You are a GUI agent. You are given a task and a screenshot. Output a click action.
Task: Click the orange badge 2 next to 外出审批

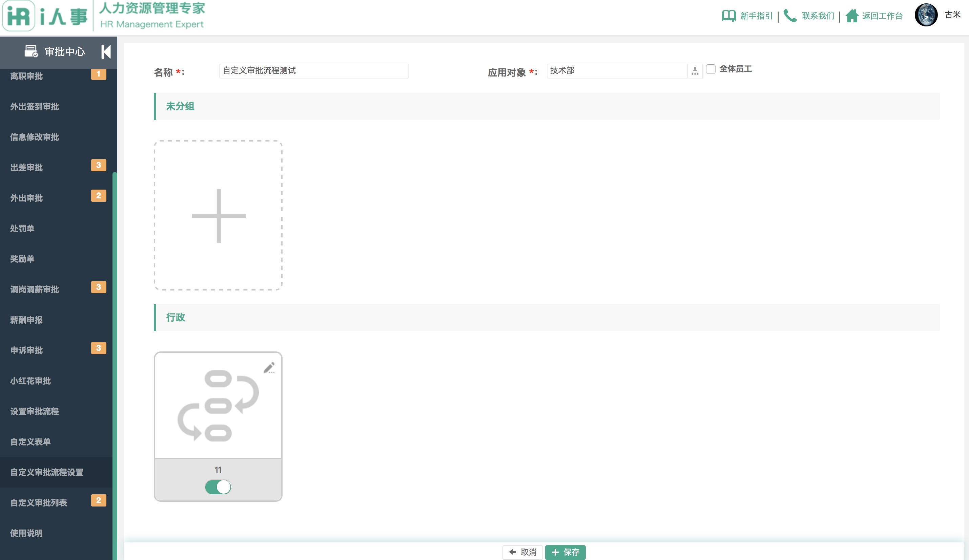point(99,196)
